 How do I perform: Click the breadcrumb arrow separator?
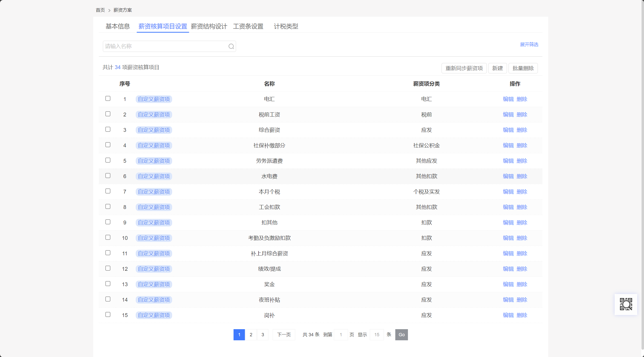[x=109, y=10]
